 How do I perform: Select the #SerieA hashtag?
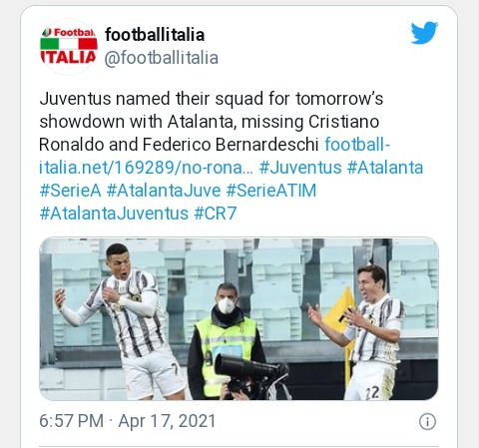(70, 191)
